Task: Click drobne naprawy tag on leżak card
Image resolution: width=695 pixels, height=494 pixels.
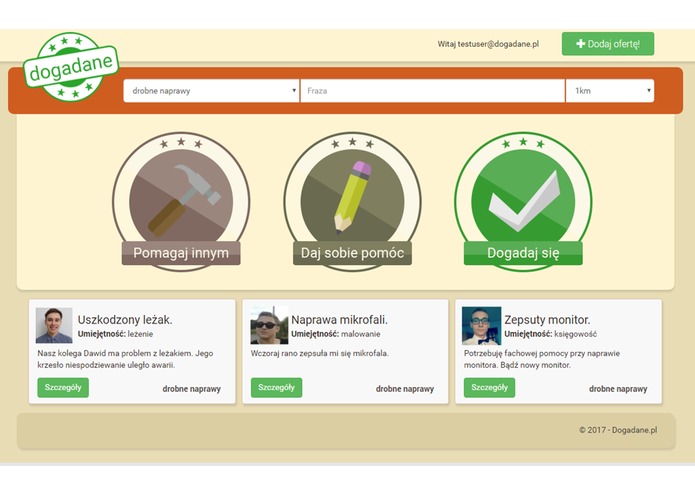Action: 191,389
